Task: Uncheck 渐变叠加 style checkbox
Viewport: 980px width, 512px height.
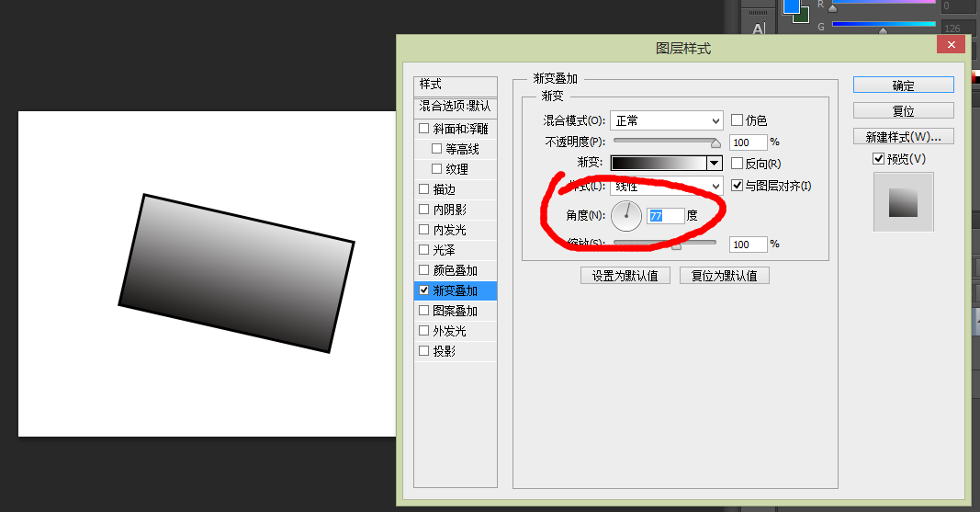Action: tap(423, 290)
